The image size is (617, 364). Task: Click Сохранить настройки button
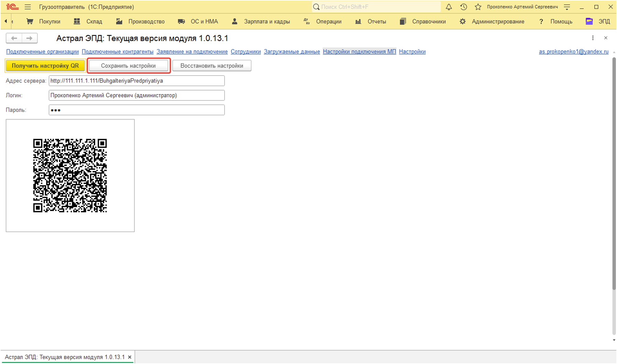pos(128,66)
